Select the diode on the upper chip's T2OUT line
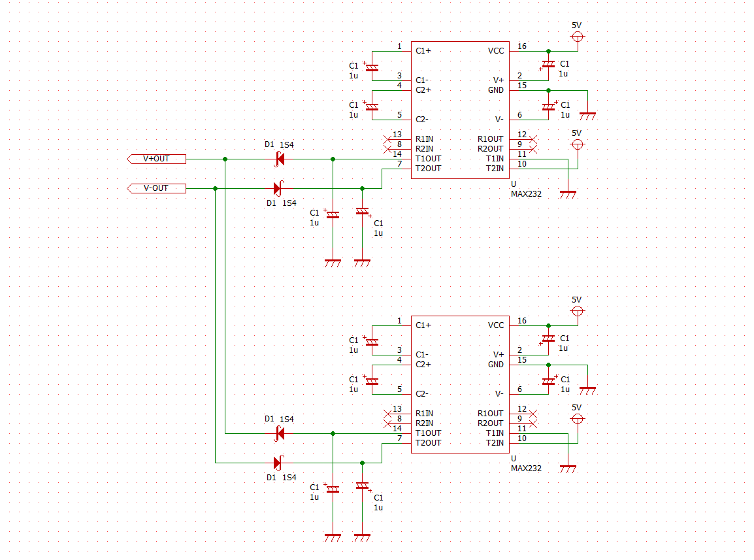The image size is (754, 560). coord(278,188)
